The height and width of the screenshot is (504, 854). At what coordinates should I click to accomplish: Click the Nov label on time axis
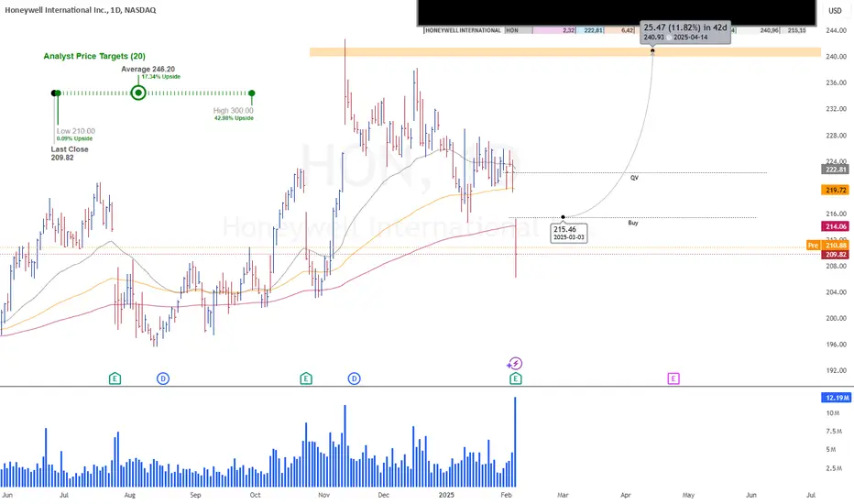click(x=323, y=495)
